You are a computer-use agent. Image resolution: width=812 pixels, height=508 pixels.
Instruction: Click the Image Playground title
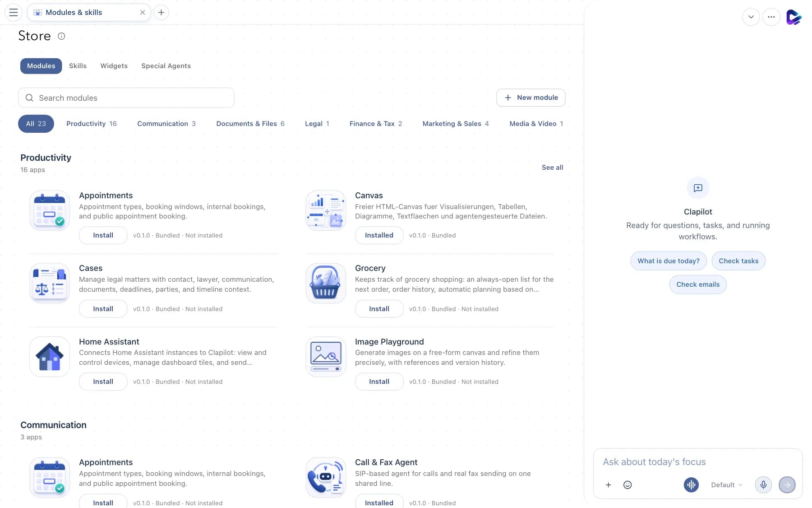click(389, 342)
